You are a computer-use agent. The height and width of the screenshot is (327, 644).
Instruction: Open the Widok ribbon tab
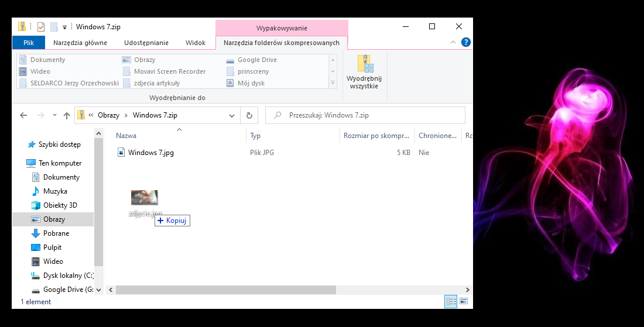[x=196, y=43]
